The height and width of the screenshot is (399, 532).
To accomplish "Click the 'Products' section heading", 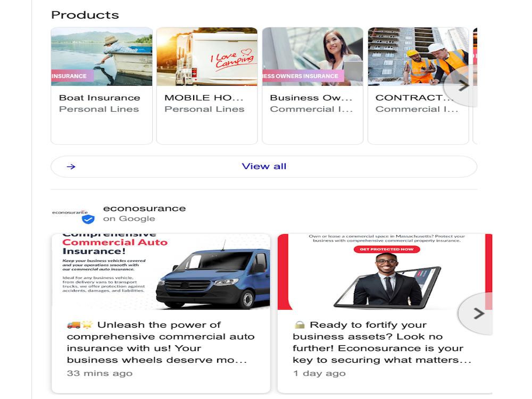I will [x=85, y=15].
